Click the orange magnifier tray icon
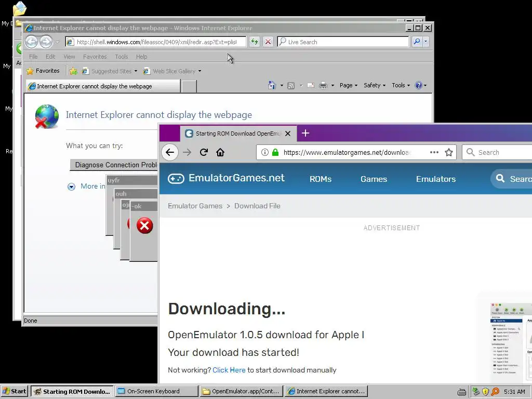This screenshot has height=399, width=532. pos(495,392)
